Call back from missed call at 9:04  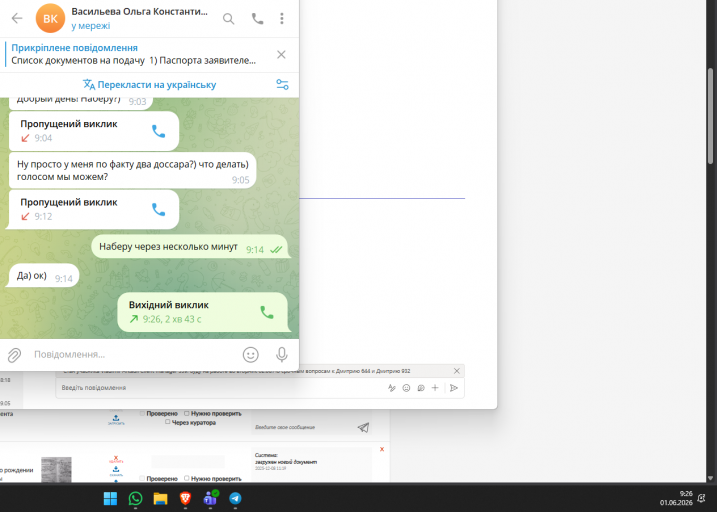[x=158, y=132]
